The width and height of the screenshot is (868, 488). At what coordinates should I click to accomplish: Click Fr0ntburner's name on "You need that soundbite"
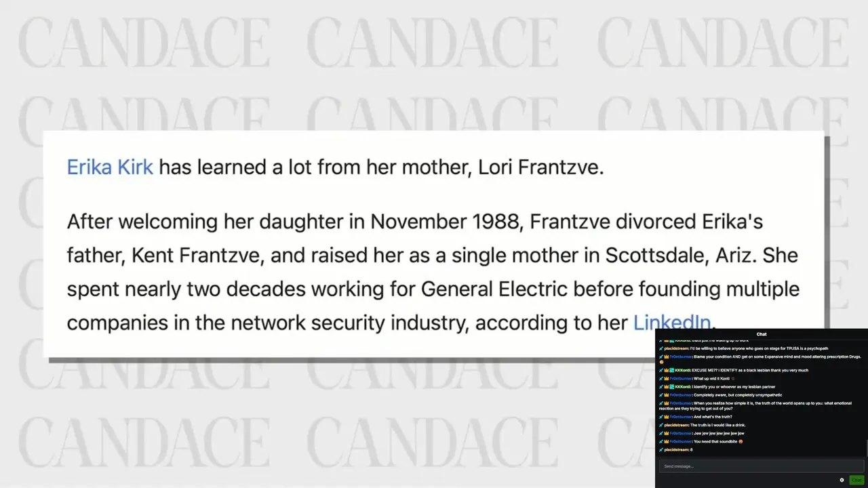(680, 442)
